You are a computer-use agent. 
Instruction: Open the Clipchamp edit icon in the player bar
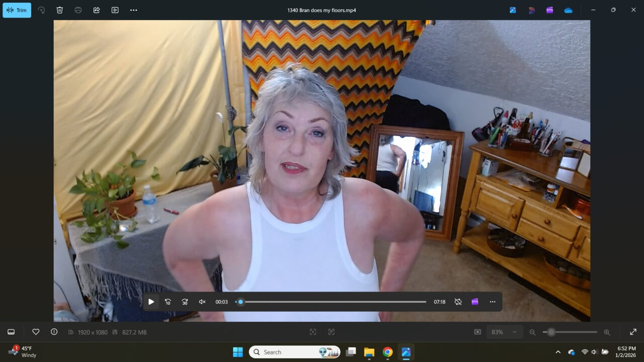tap(475, 302)
